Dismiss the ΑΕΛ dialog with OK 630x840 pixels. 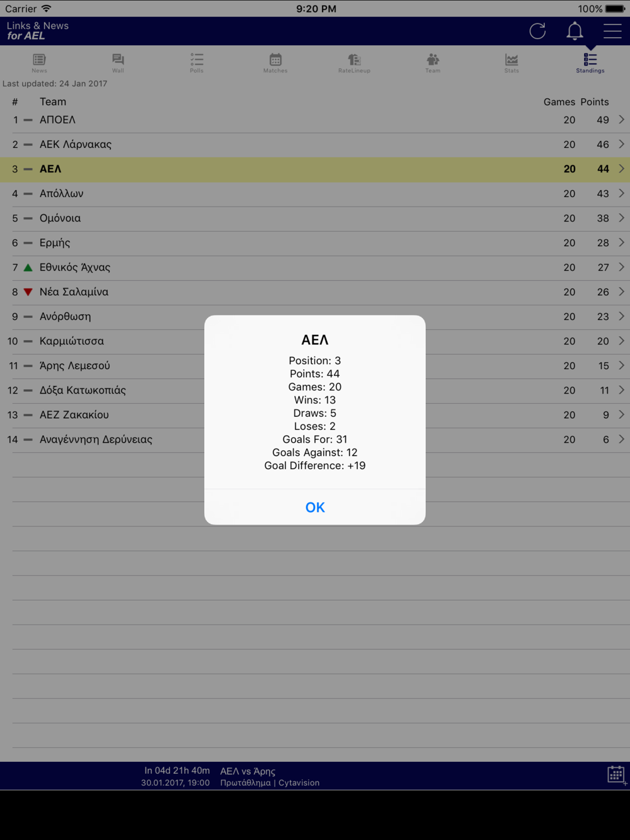click(315, 507)
